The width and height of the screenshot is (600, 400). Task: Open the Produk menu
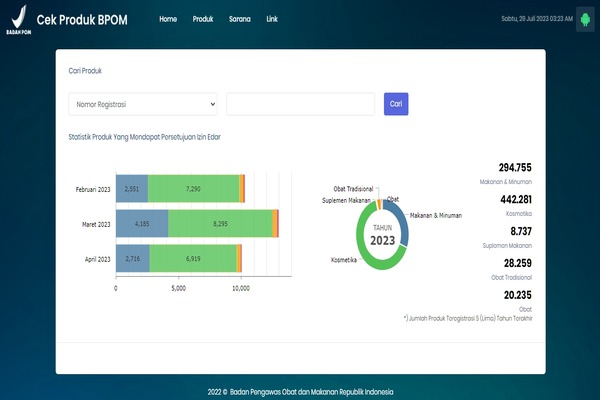[203, 19]
